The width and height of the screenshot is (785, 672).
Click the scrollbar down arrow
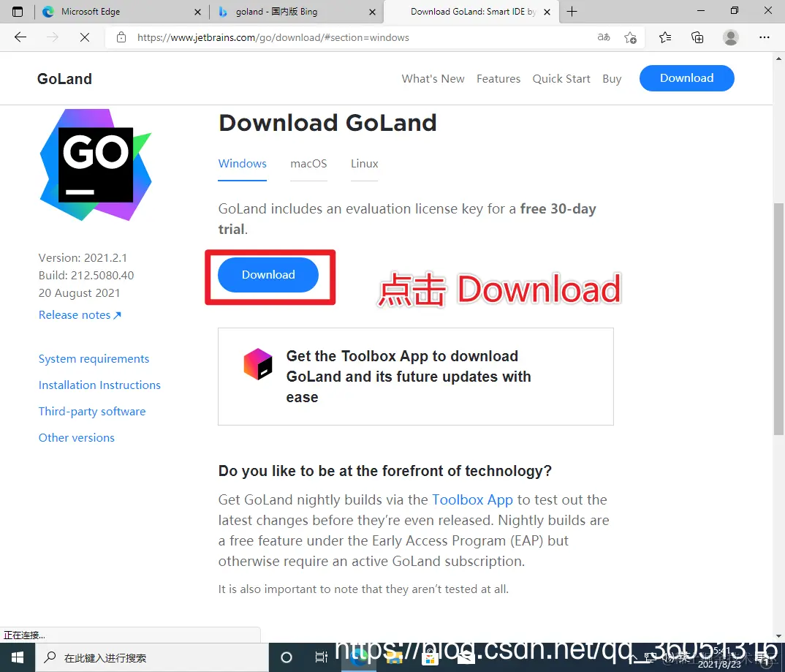[778, 636]
